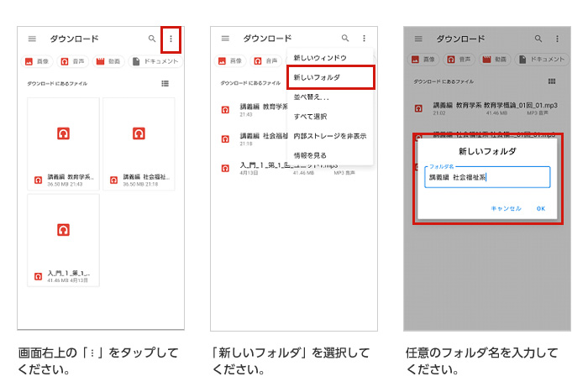Tap search icon in right phone screen

point(538,39)
